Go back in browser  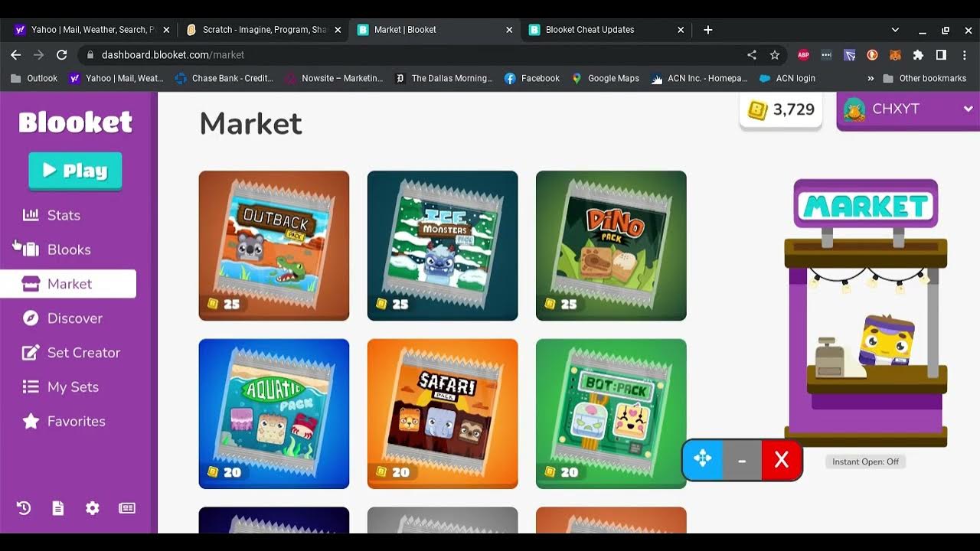(15, 55)
